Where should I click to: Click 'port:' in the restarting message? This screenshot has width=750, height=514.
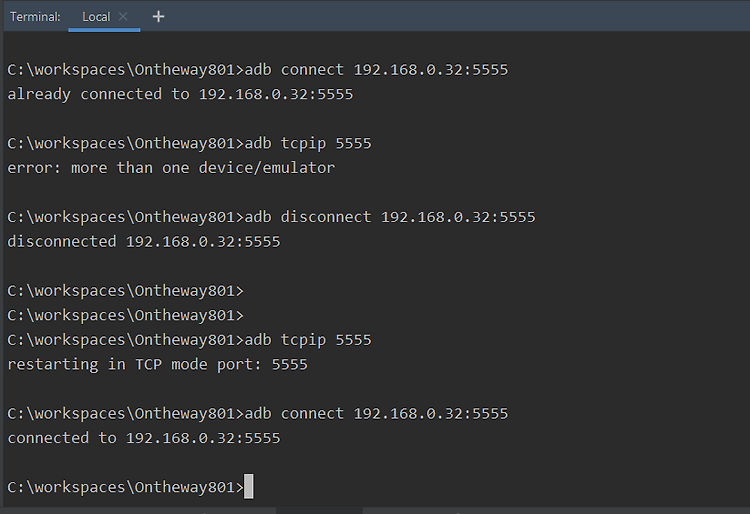239,365
